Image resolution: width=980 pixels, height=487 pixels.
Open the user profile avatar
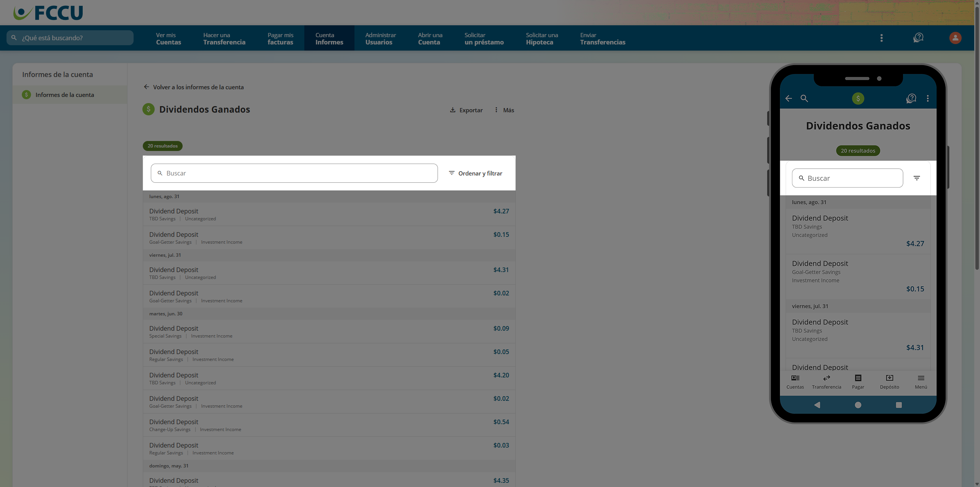[955, 38]
